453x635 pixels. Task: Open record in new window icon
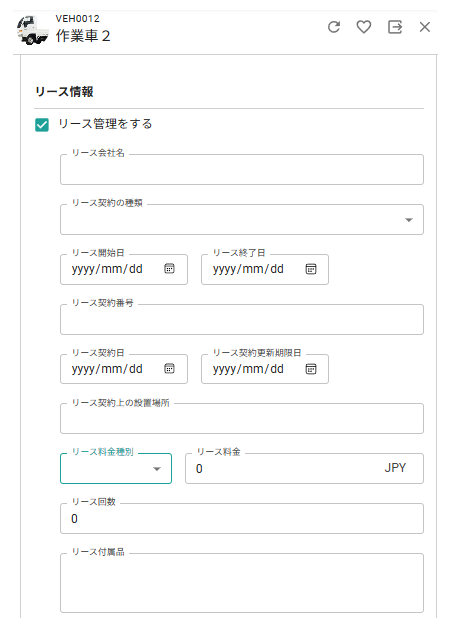[x=395, y=27]
